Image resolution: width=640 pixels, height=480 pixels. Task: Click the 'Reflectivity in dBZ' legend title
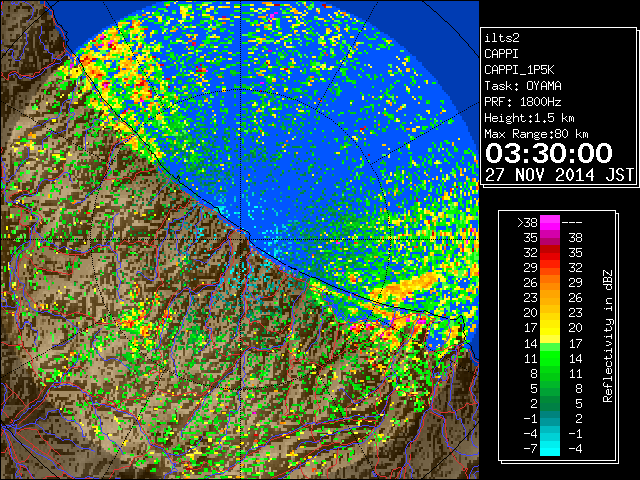[608, 336]
